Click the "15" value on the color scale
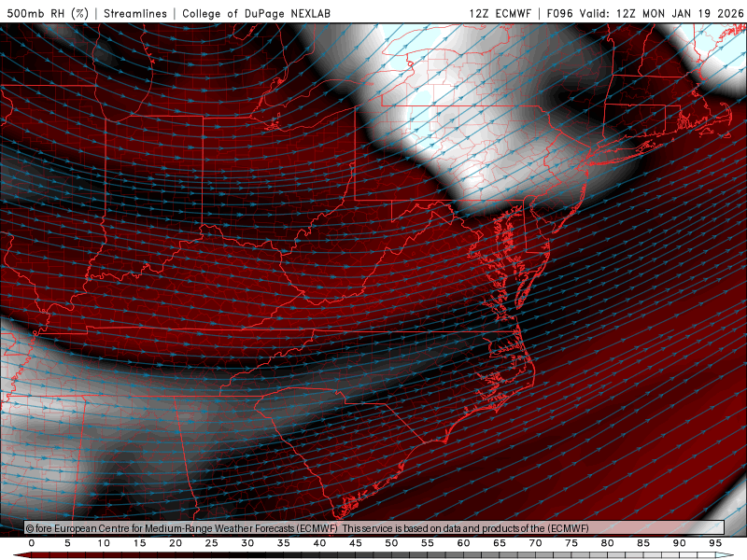The width and height of the screenshot is (747, 560). [139, 543]
